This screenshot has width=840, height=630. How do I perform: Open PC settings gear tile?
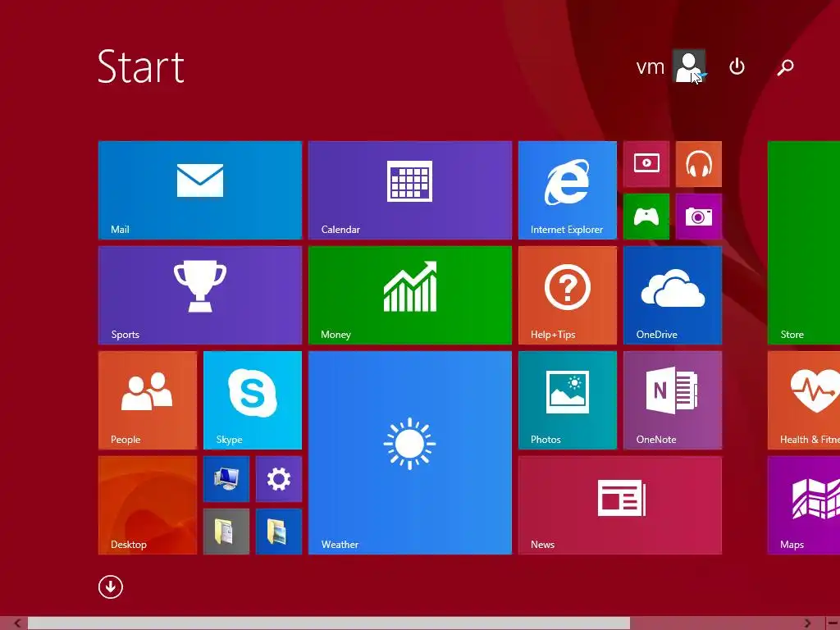(x=279, y=479)
